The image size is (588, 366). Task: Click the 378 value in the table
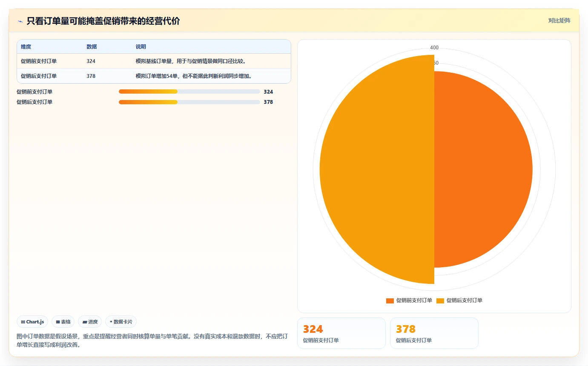tap(91, 76)
